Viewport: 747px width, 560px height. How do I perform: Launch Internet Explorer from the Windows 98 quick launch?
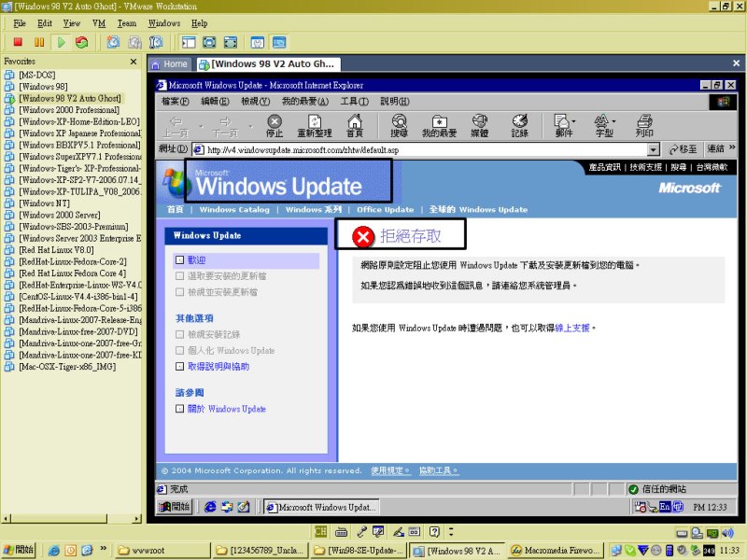(x=210, y=507)
